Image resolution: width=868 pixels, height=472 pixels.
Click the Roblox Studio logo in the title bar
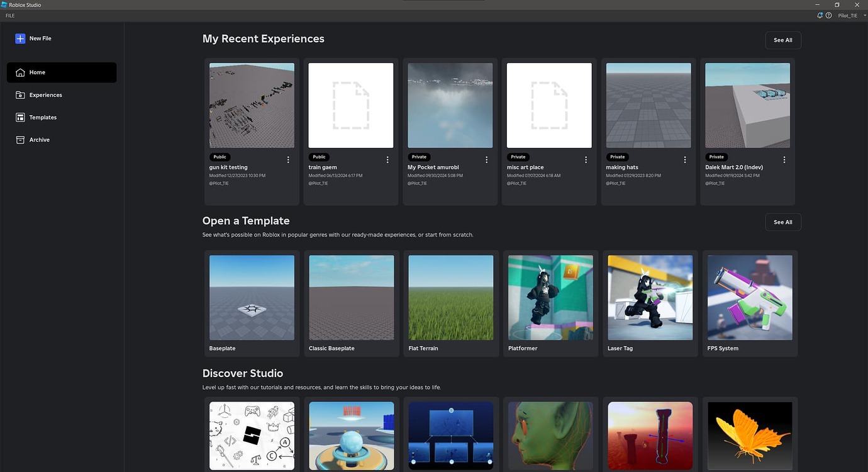point(4,4)
